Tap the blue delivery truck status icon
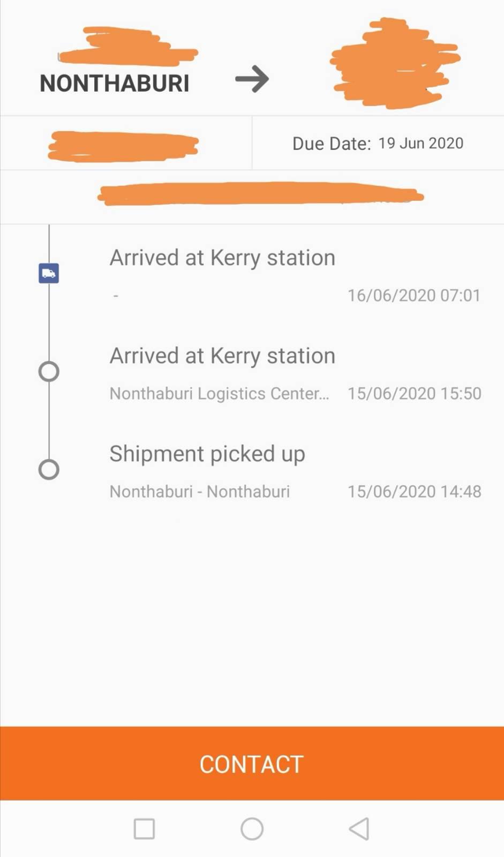 [49, 274]
